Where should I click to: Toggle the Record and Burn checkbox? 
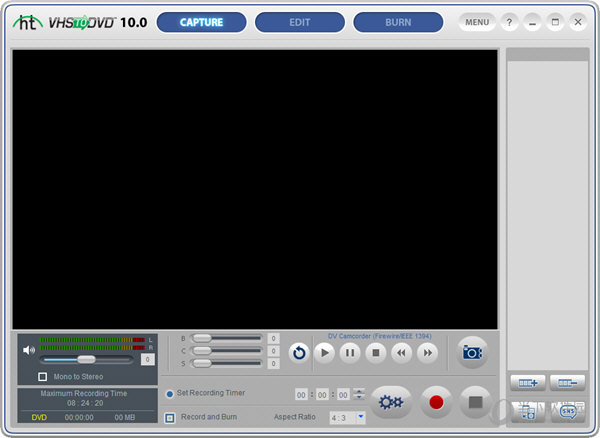(170, 418)
